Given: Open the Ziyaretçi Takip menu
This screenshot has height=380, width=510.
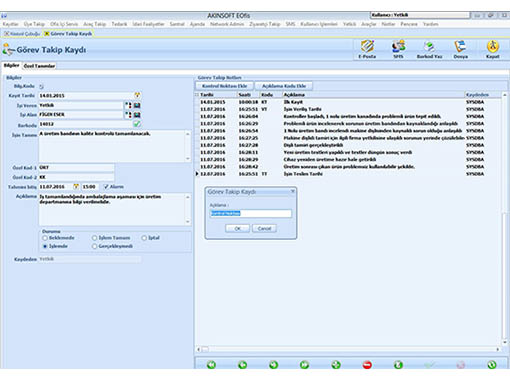Looking at the screenshot, I should [x=265, y=24].
